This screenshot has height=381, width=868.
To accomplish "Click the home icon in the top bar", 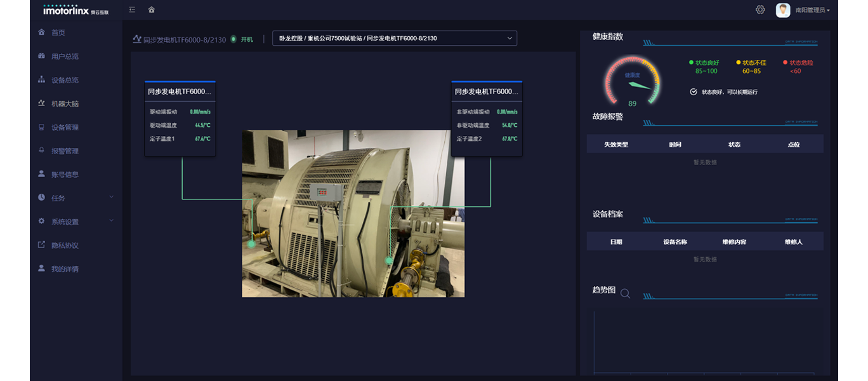I will (x=151, y=10).
